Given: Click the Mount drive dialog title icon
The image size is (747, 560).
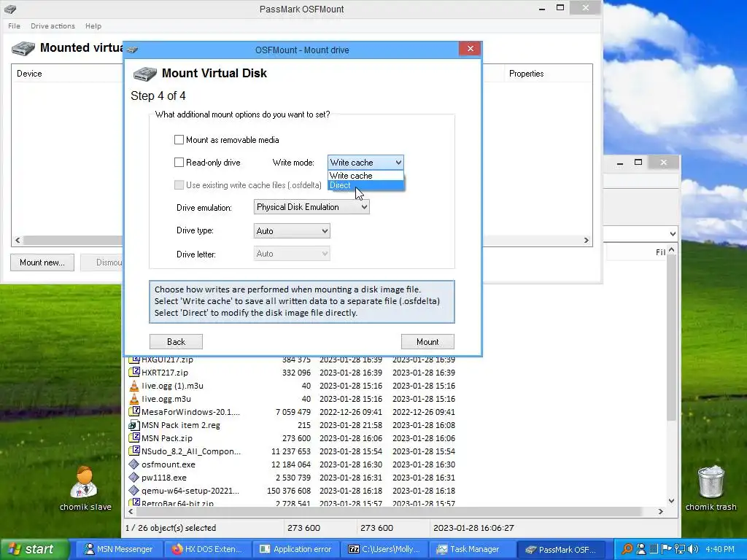Looking at the screenshot, I should click(x=133, y=50).
